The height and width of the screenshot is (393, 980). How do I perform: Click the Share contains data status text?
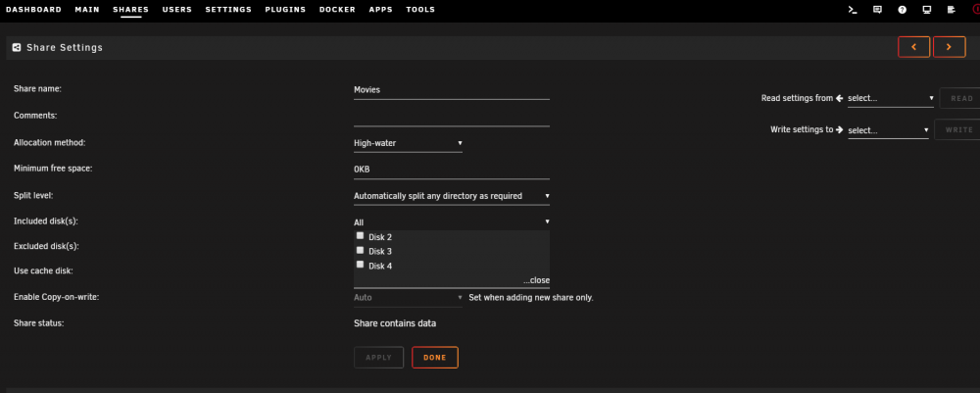click(x=395, y=323)
